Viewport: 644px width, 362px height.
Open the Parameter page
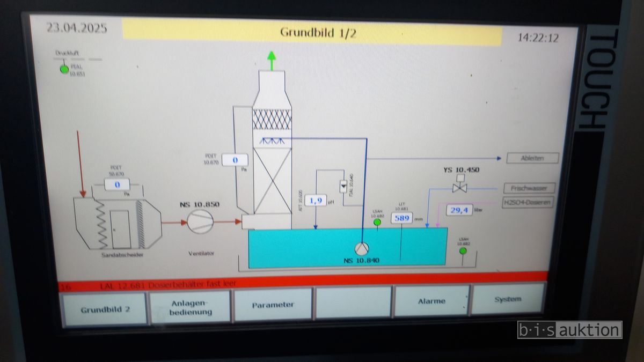[273, 305]
